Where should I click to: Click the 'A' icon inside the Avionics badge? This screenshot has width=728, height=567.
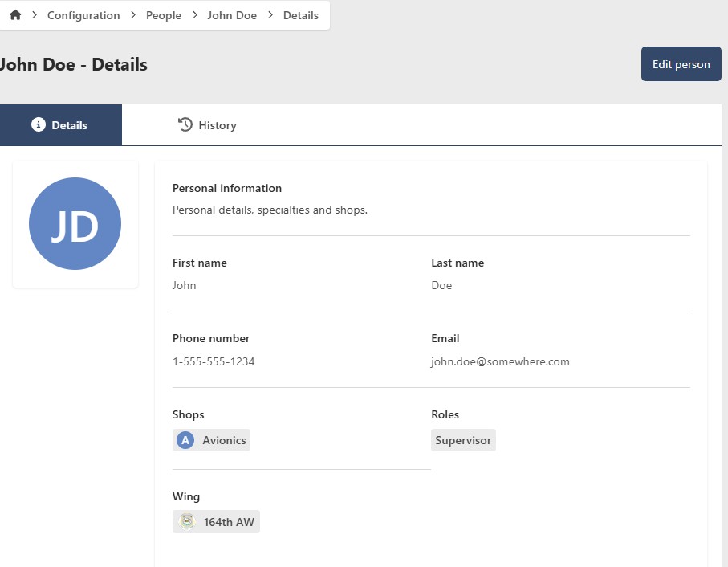(185, 439)
